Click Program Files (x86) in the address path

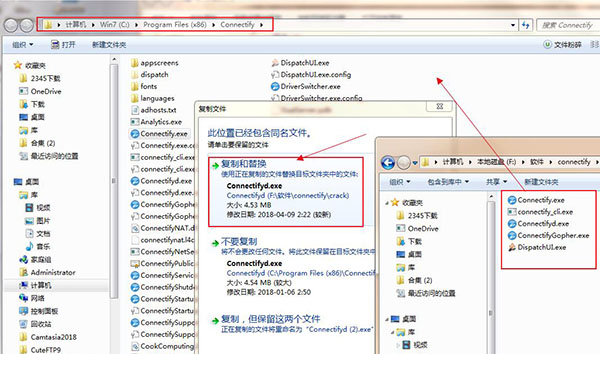tap(175, 25)
